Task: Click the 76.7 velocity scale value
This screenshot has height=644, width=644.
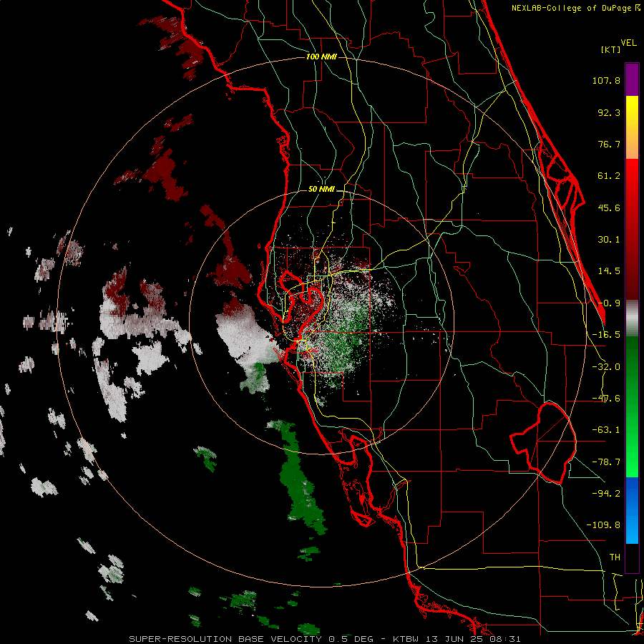Action: 609,144
